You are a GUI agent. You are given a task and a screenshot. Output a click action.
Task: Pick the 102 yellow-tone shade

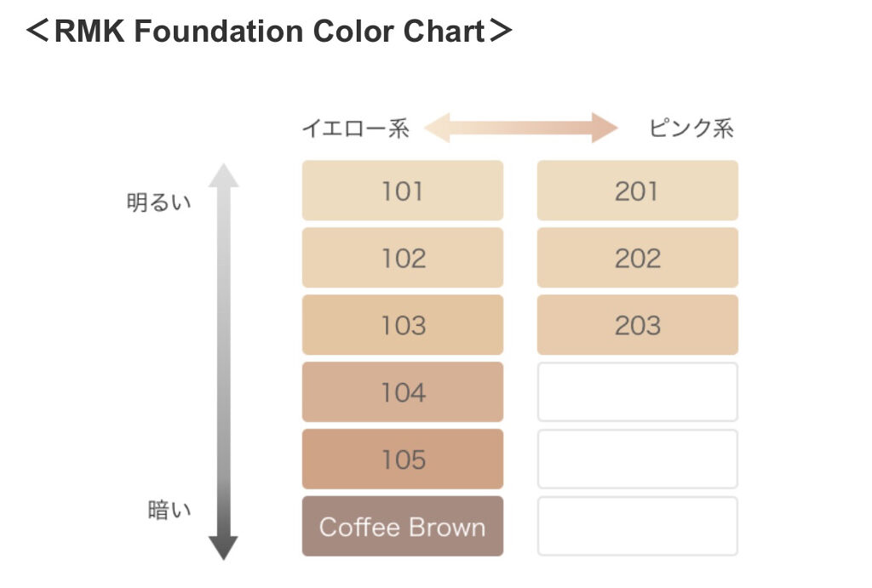(x=402, y=258)
